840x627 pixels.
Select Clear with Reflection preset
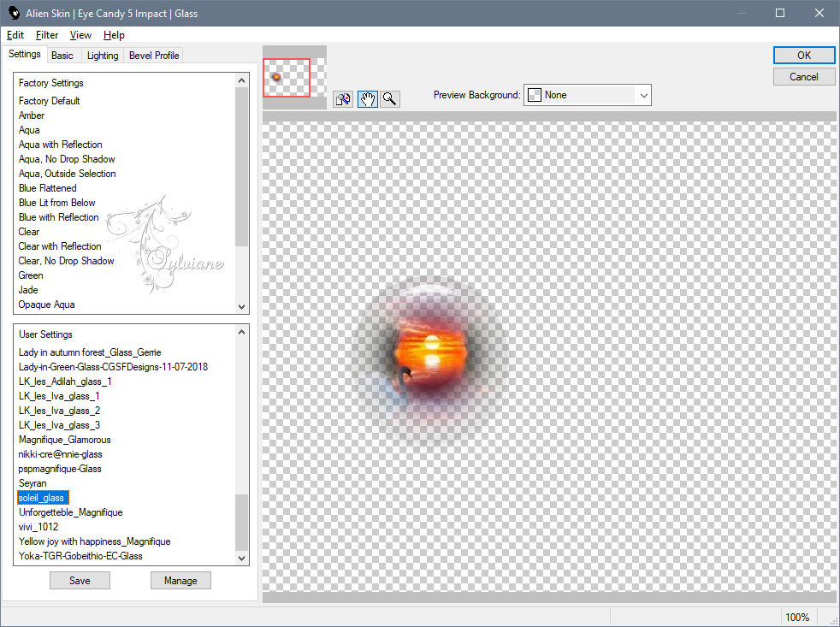click(x=60, y=246)
